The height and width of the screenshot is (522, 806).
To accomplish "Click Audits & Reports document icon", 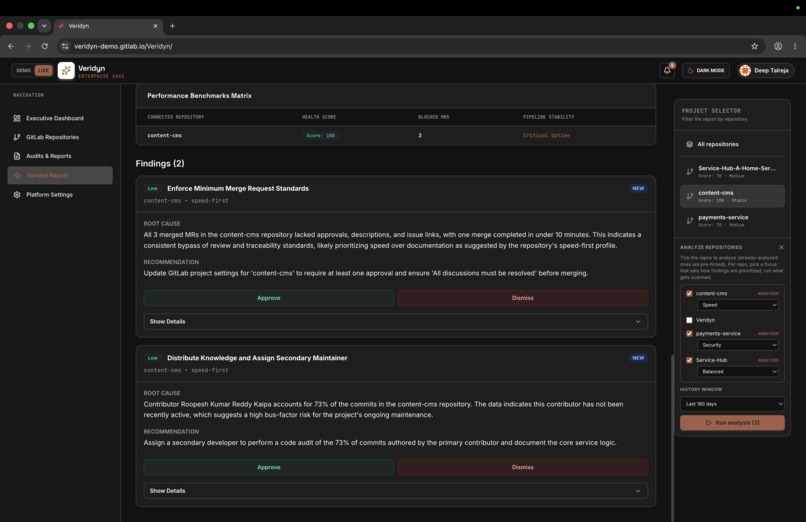I will click(17, 156).
